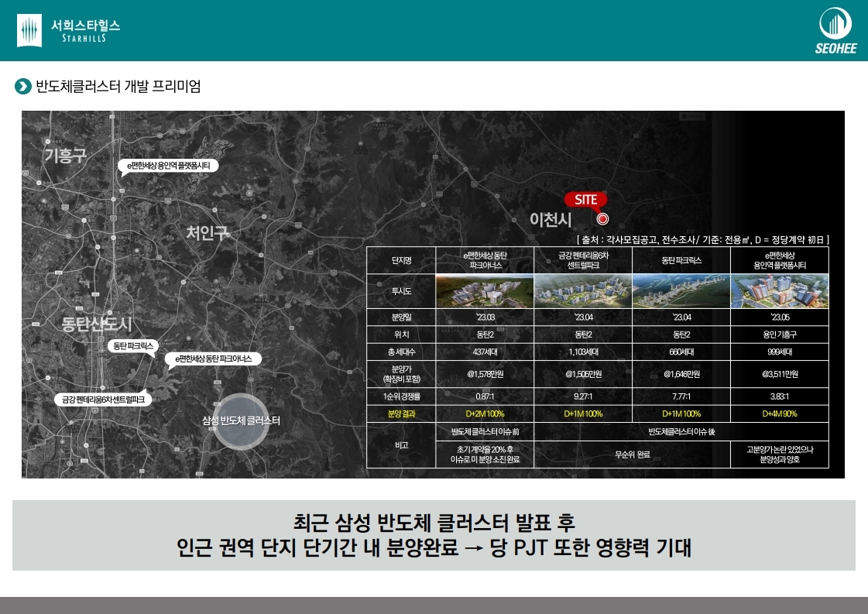Click the 기흥구 district label on the map

coord(65,156)
